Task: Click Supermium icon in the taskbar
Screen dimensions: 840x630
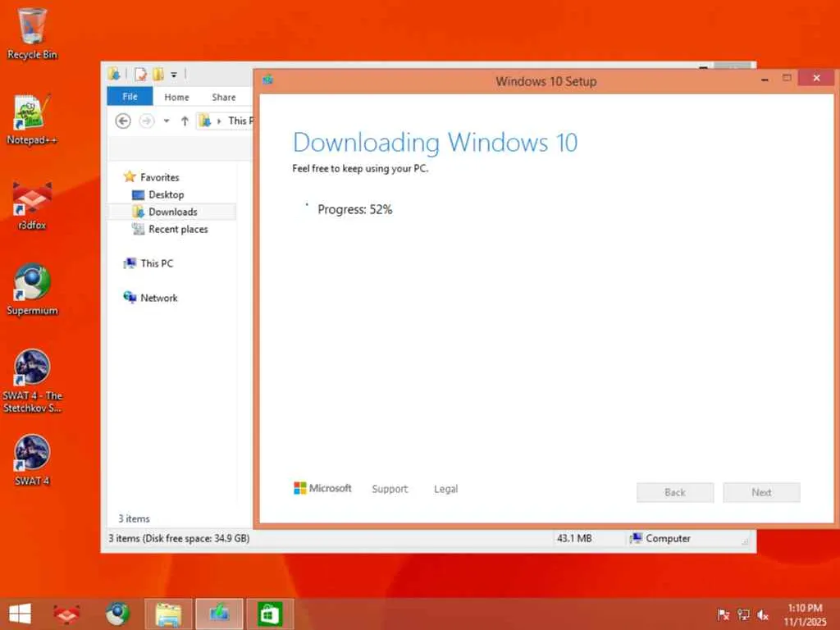Action: pyautogui.click(x=117, y=614)
